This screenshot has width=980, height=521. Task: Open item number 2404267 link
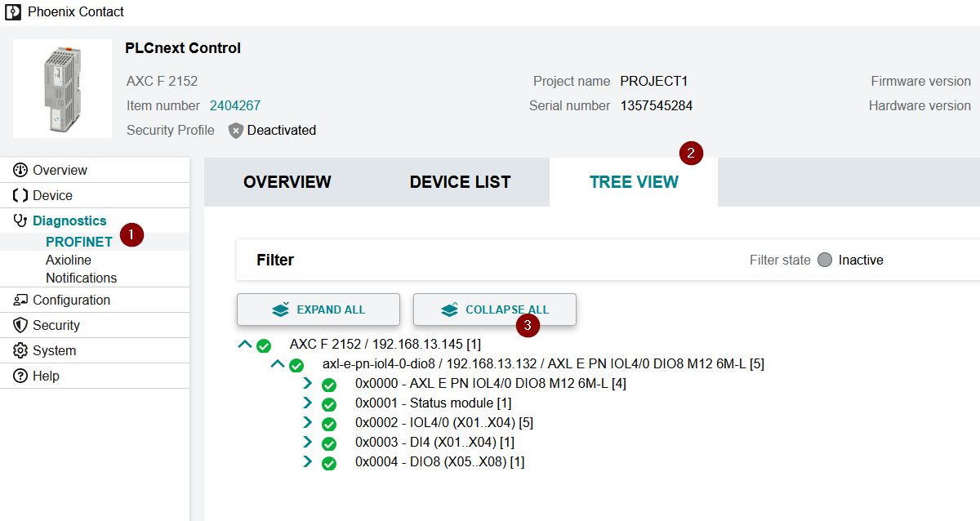pos(235,105)
